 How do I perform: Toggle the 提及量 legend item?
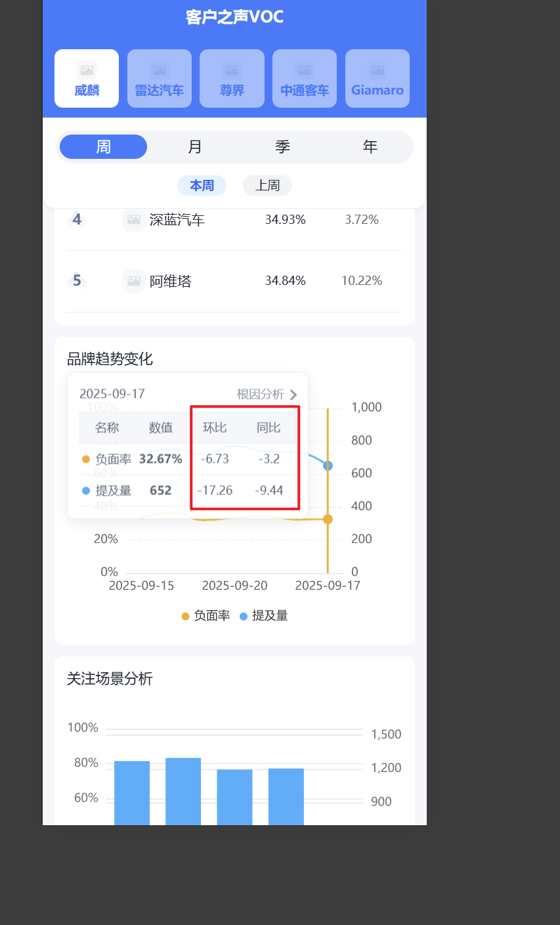264,616
